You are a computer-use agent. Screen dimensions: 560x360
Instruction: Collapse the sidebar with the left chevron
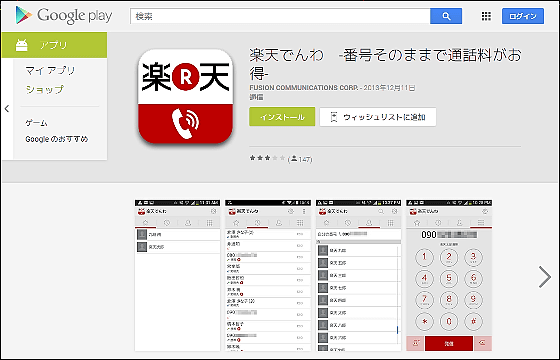point(7,109)
